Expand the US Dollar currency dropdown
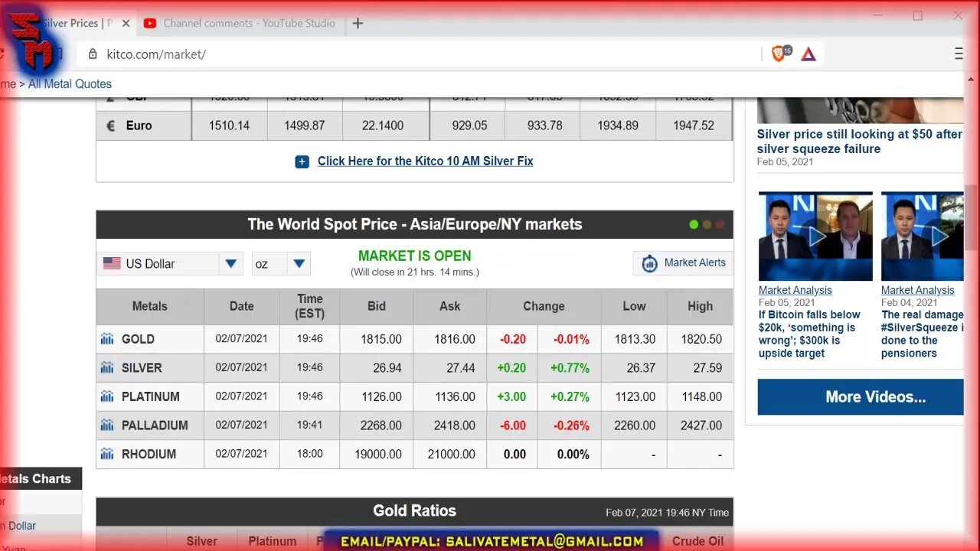Image resolution: width=980 pixels, height=551 pixels. click(230, 264)
